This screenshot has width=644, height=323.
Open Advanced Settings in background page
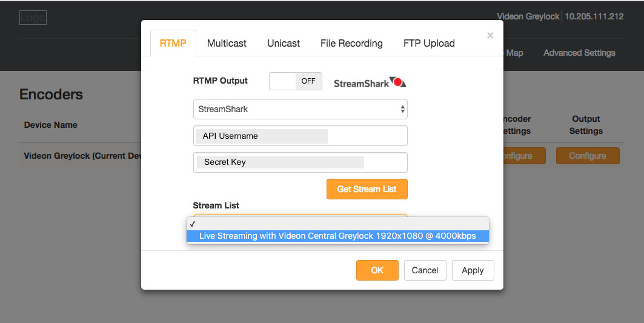579,53
